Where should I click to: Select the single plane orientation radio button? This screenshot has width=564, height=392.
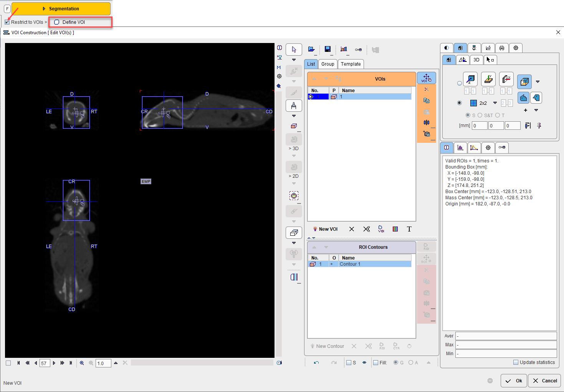[460, 83]
